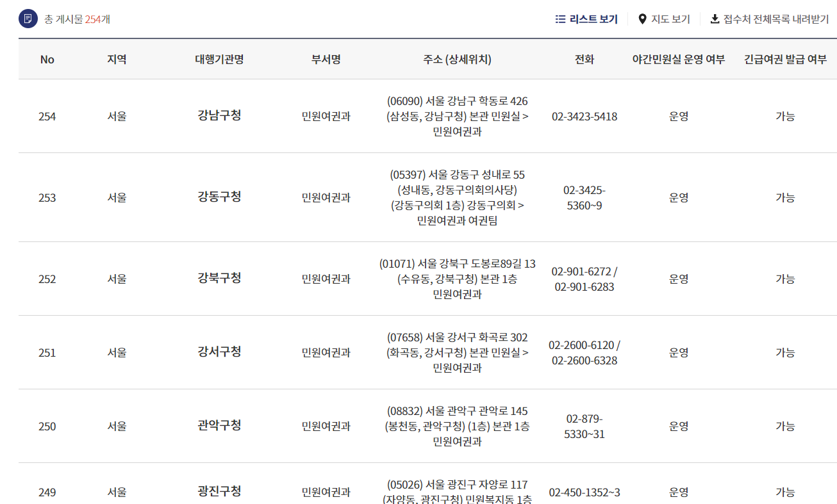837x504 pixels.
Task: Click the list view icon next to 리스트 보기
Action: (x=561, y=19)
